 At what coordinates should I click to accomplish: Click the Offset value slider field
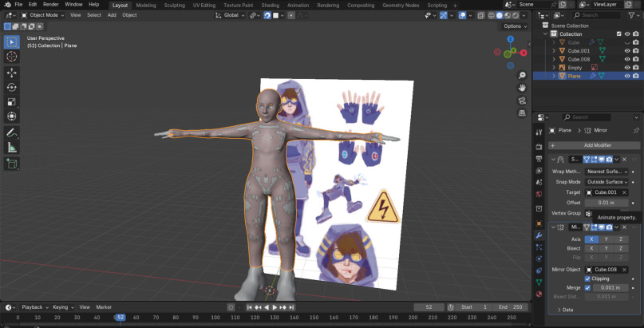pyautogui.click(x=607, y=202)
